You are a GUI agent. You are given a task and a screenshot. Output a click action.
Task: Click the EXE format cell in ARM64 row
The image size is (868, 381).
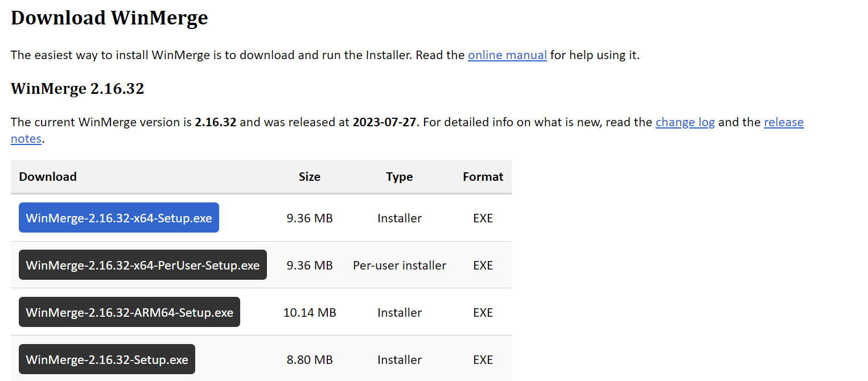[x=483, y=312]
